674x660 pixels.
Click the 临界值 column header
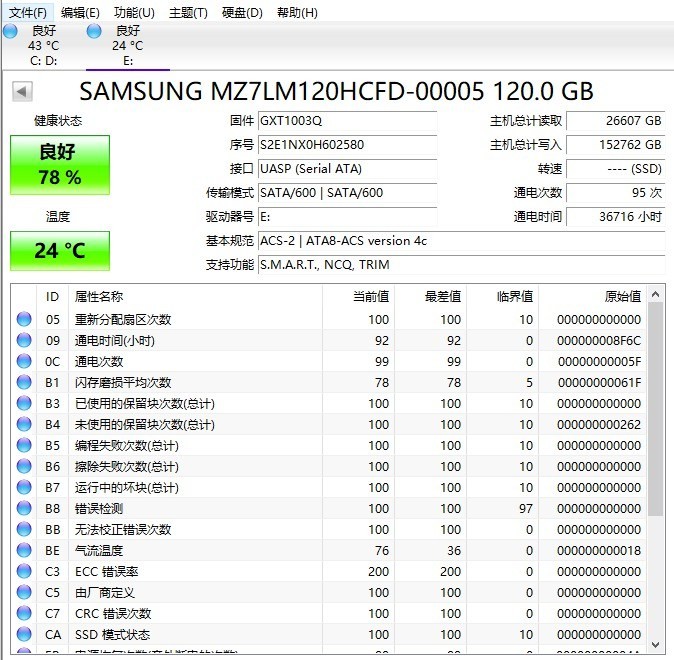502,297
